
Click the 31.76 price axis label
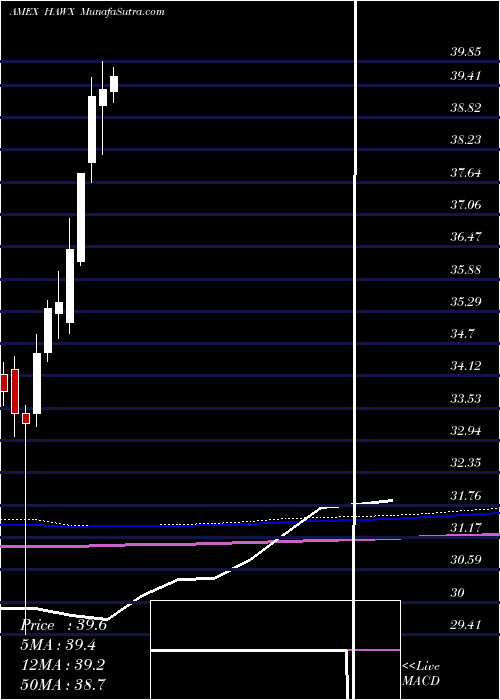(466, 496)
